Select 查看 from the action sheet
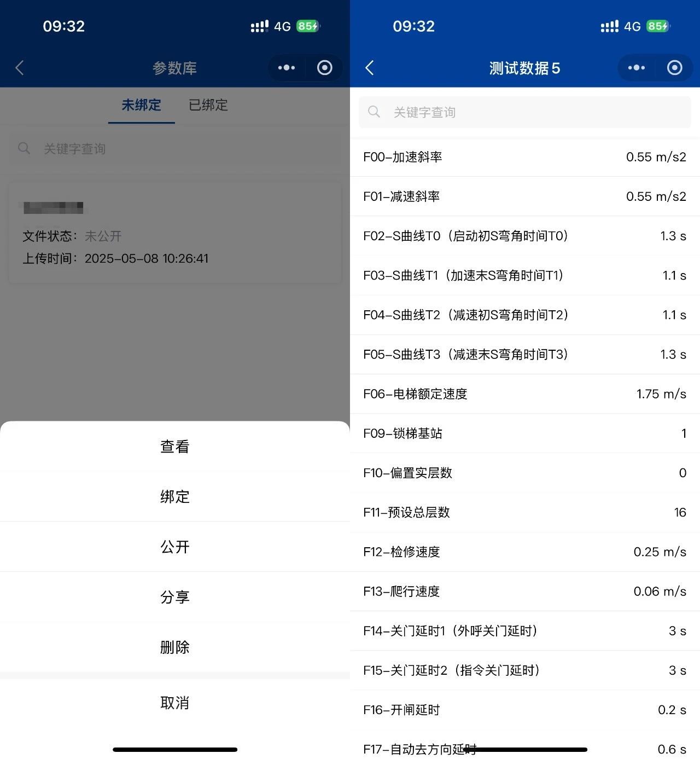 point(175,447)
